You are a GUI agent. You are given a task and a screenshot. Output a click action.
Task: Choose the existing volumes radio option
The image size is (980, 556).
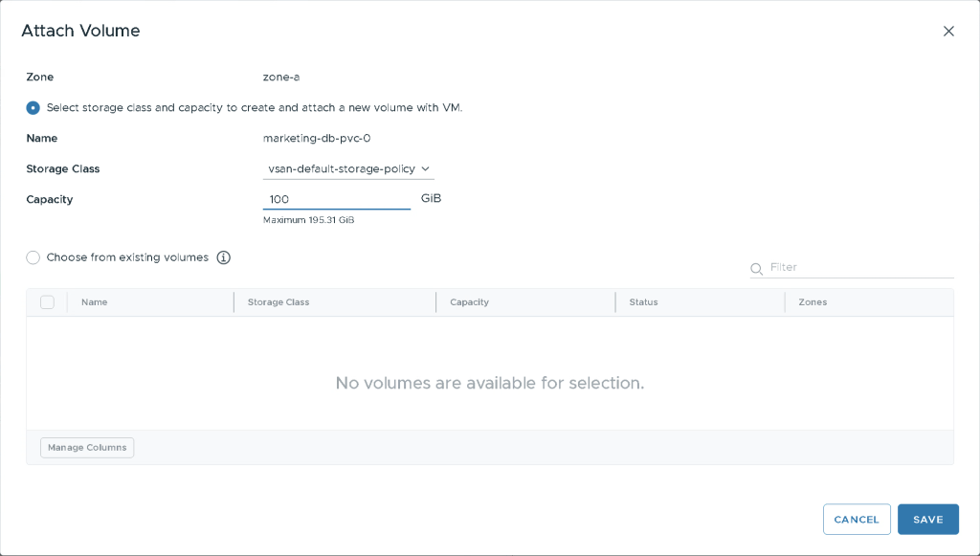pyautogui.click(x=33, y=257)
